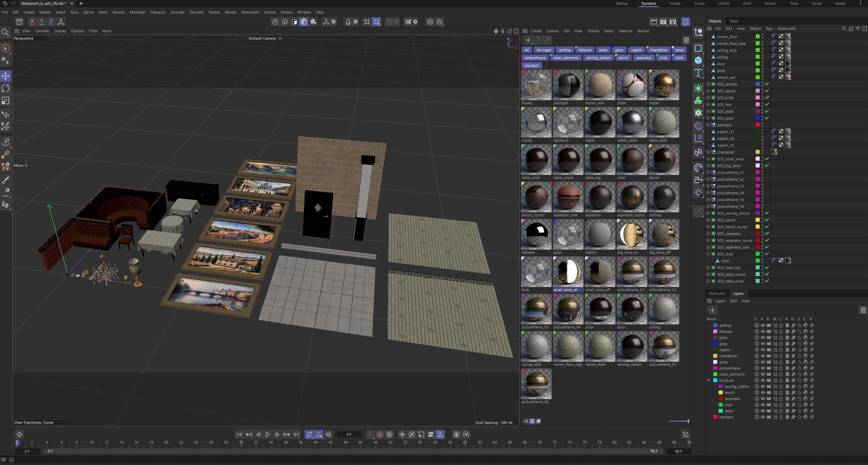Toggle X axis lock icon
This screenshot has width=868, height=465.
[x=32, y=22]
